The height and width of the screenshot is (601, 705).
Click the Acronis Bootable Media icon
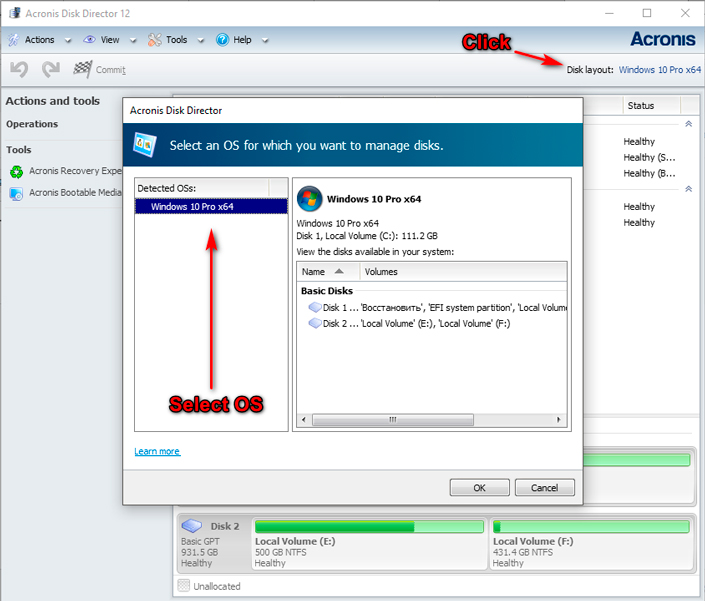pos(17,194)
